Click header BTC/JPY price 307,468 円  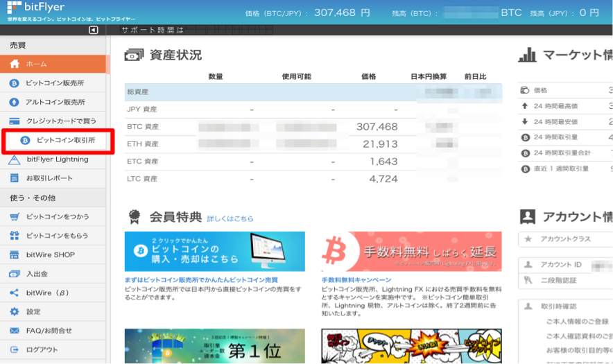click(342, 12)
